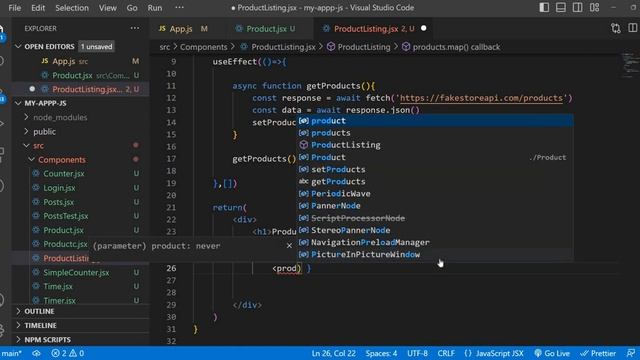Open the File menu

tap(14, 8)
